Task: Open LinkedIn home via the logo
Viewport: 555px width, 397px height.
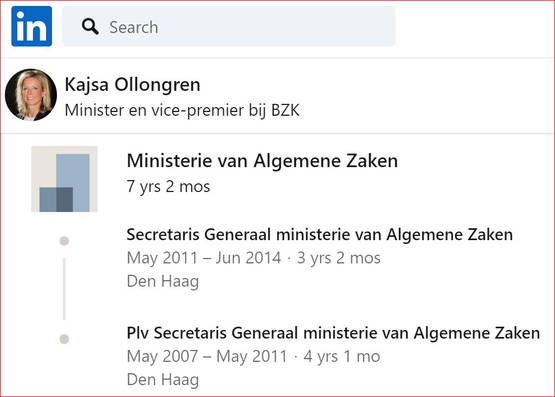Action: pos(32,26)
